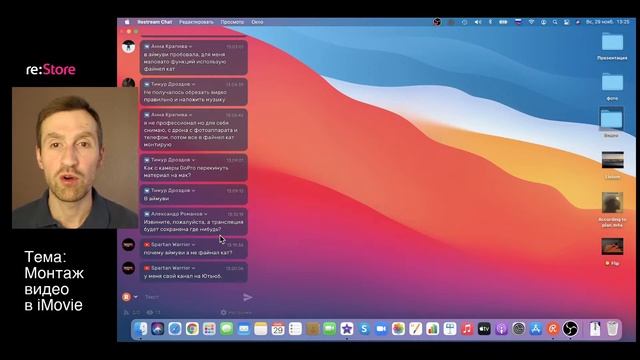Screen dimensions: 640x360
Task: Click message "у меня свой канал на Ютьюб"
Action: coord(193,272)
